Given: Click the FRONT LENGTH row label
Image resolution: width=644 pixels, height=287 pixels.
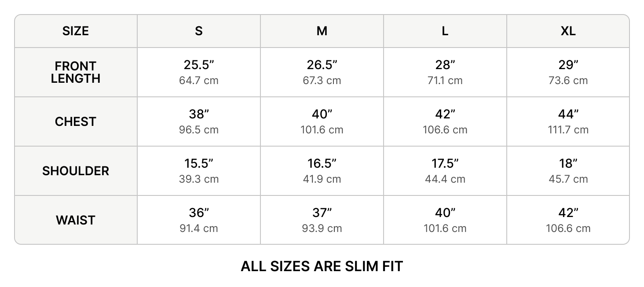Looking at the screenshot, I should 76,72.
